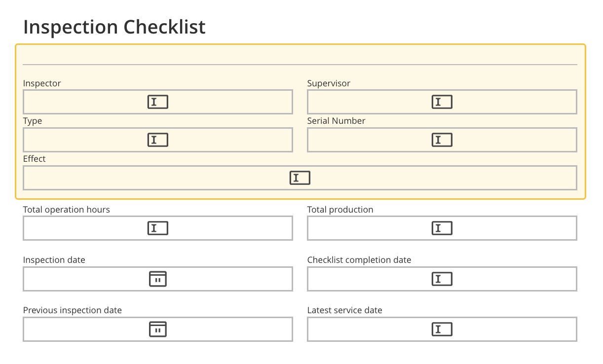
Task: Select the Supervisor label
Action: click(x=329, y=83)
